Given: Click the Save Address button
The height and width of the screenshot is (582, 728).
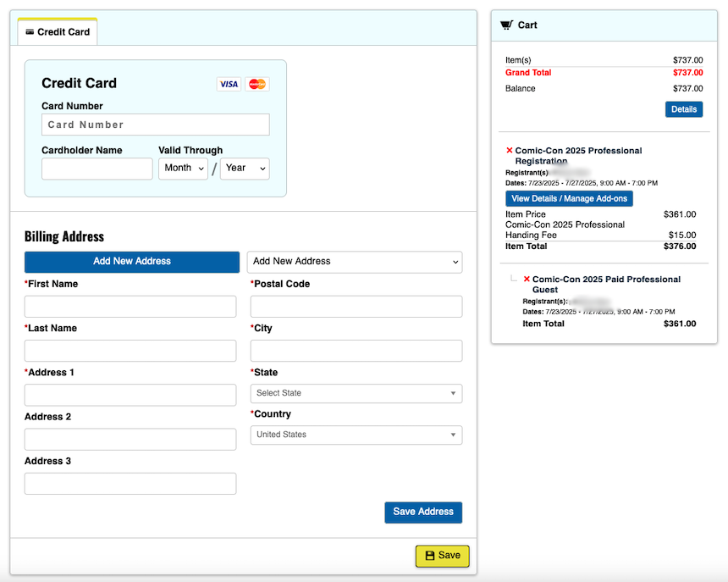Looking at the screenshot, I should point(423,512).
